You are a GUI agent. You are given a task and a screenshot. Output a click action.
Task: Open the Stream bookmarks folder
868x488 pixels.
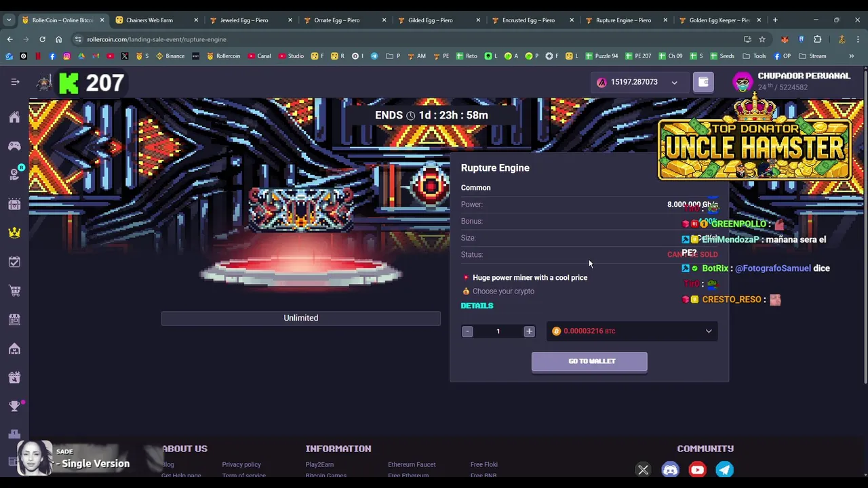click(x=812, y=56)
